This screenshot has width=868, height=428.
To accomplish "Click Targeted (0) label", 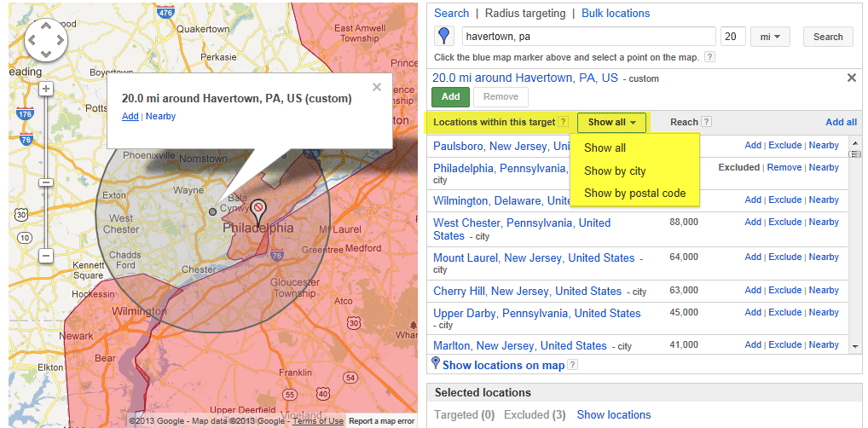I will pos(465,414).
